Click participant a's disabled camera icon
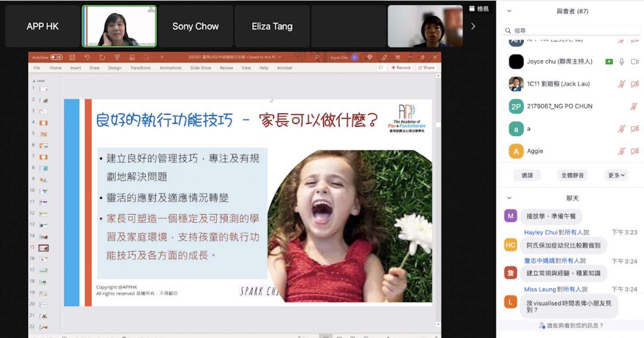Image resolution: width=644 pixels, height=338 pixels. point(635,129)
